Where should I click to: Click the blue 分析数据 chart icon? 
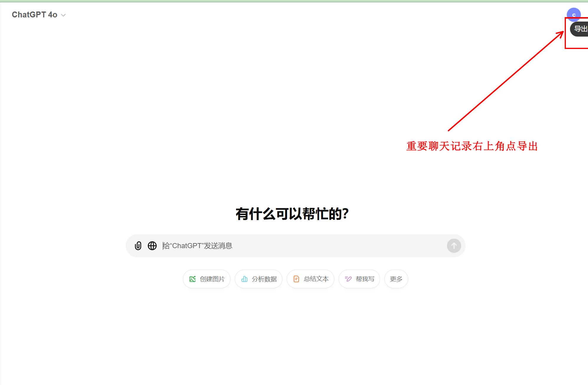[x=245, y=279]
